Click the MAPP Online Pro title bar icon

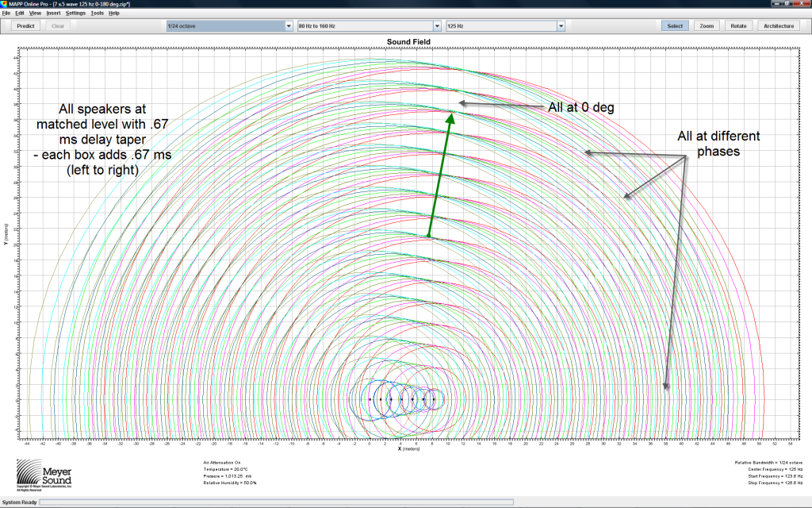click(6, 4)
